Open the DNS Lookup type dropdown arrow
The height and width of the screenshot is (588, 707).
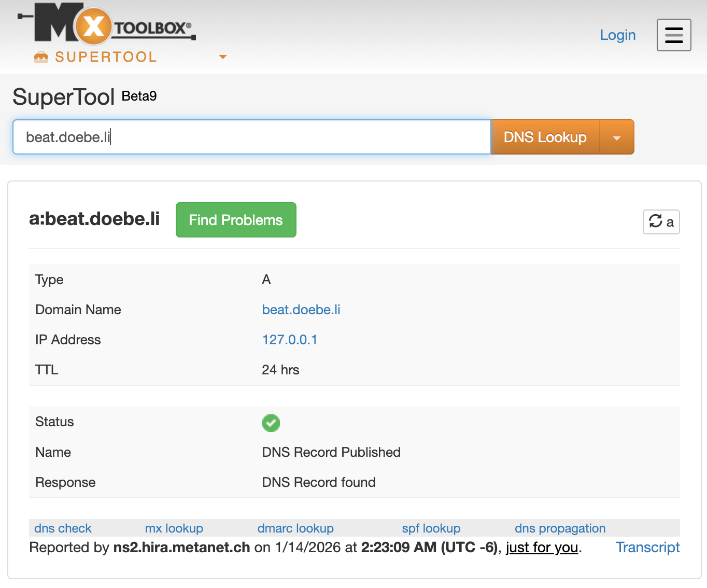616,137
